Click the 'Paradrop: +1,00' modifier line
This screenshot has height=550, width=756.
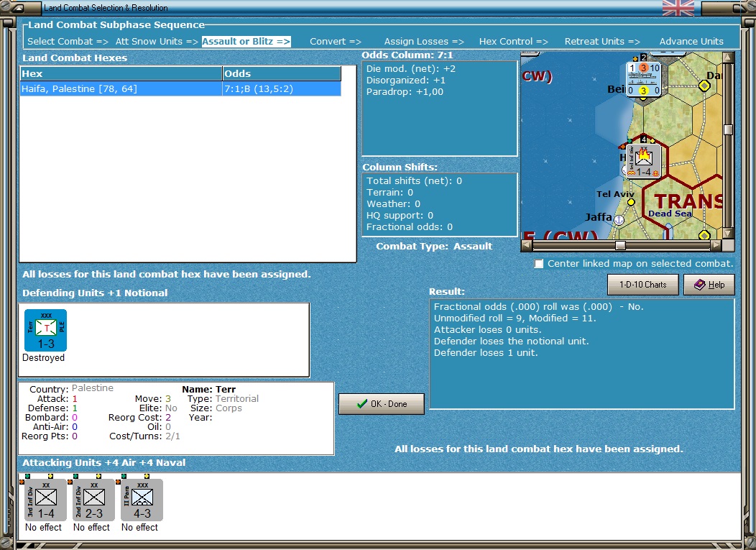click(x=405, y=92)
